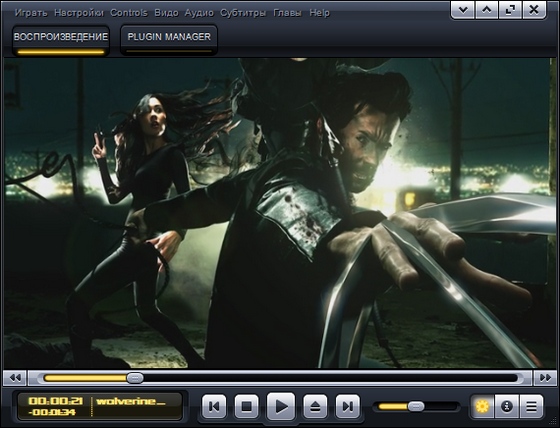Open the info icon panel
560x428 pixels.
coord(507,406)
